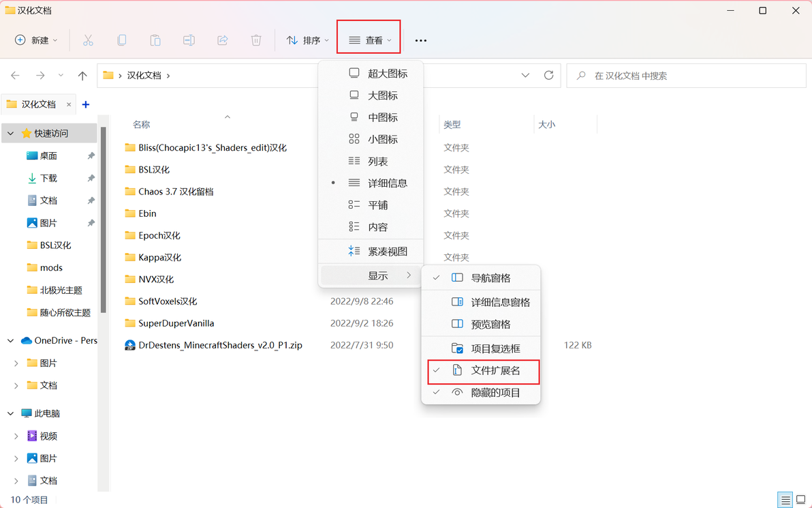Click the Paste clipboard icon
The height and width of the screenshot is (508, 812).
click(155, 40)
